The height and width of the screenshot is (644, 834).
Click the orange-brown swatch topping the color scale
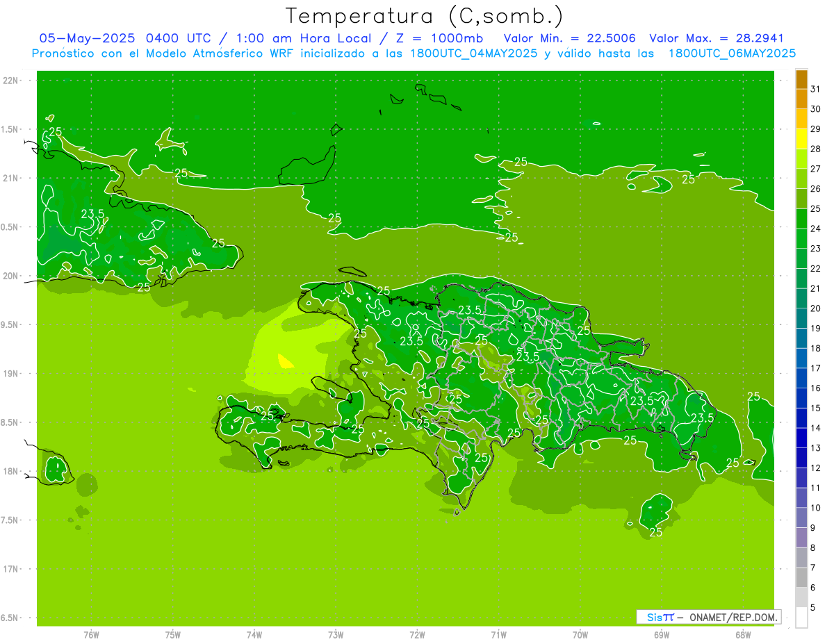(801, 79)
